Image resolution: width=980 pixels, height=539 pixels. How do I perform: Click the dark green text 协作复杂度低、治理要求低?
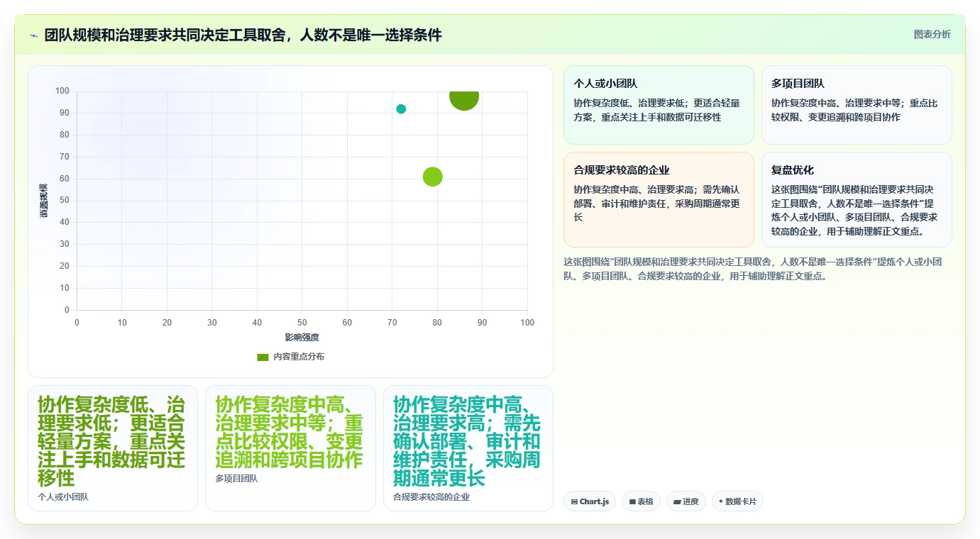click(111, 440)
